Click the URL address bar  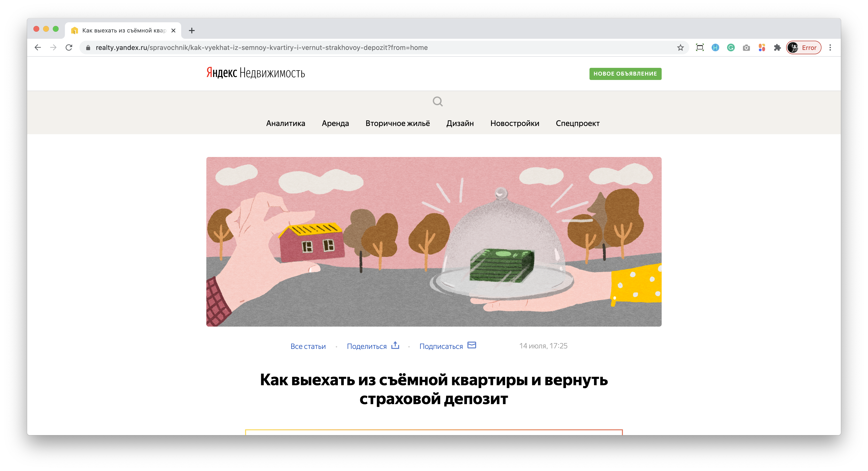pos(381,47)
